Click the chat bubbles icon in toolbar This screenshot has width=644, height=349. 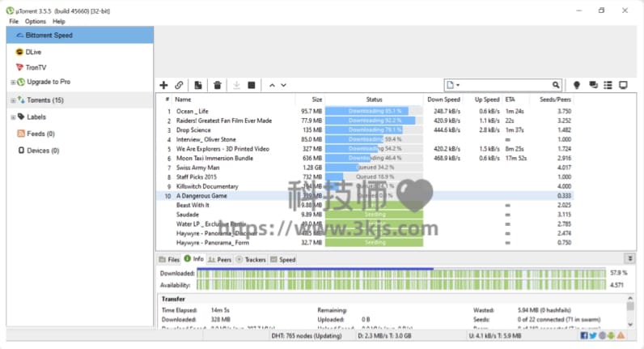click(593, 85)
